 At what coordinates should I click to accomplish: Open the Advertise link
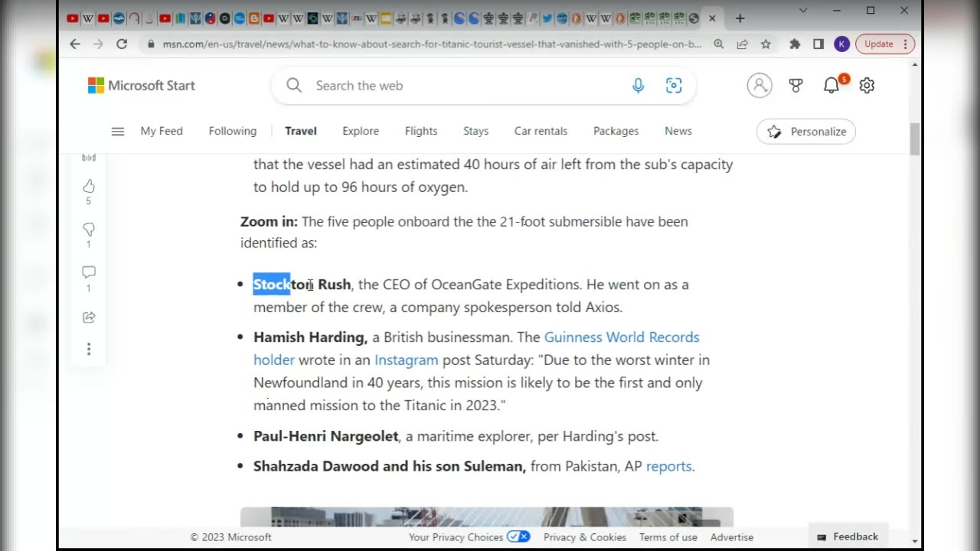point(732,537)
